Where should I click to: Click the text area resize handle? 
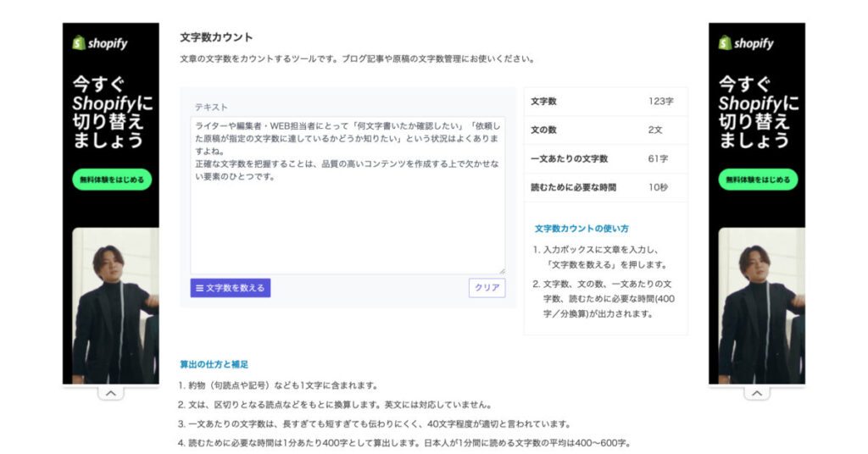tap(501, 270)
